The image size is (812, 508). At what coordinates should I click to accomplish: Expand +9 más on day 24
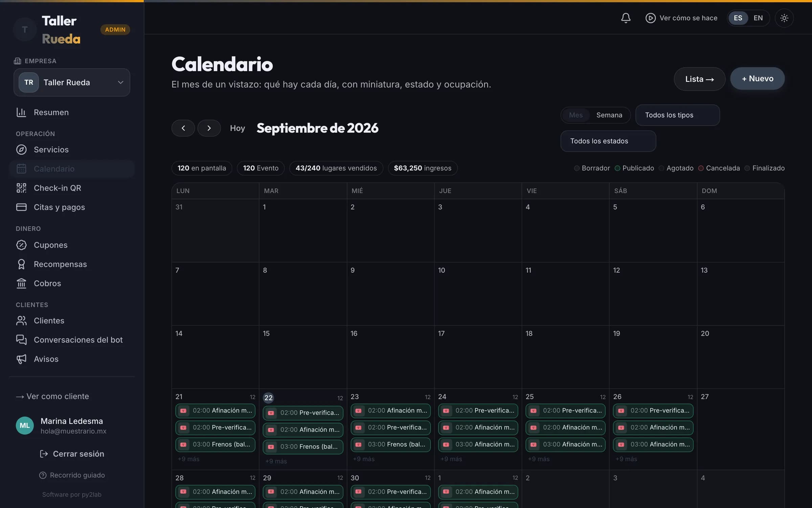point(451,459)
